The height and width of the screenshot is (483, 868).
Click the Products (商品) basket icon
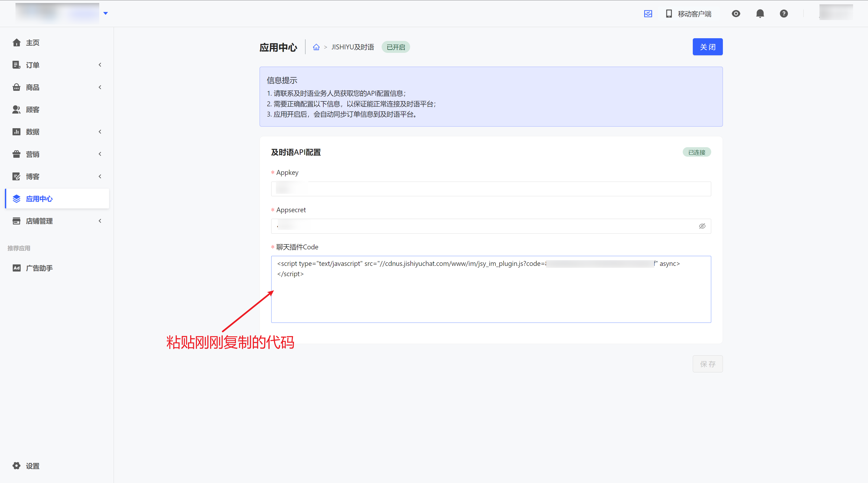pos(17,87)
